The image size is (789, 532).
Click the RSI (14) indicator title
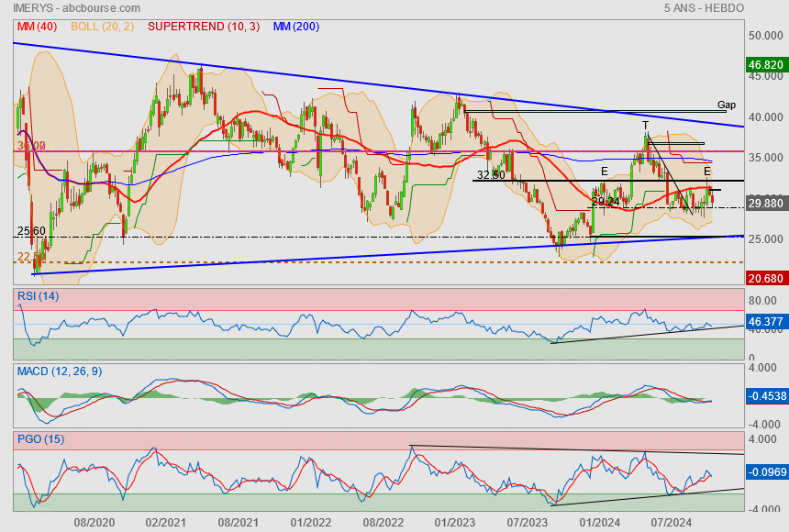click(x=39, y=296)
